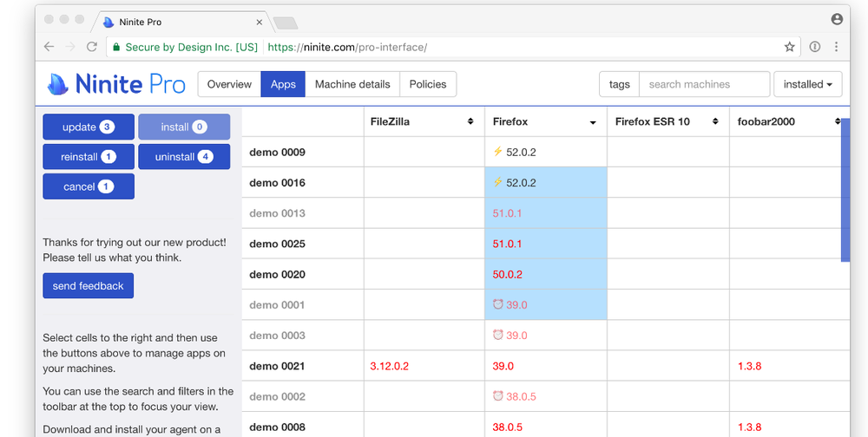Select machine row demo 0003

point(302,336)
